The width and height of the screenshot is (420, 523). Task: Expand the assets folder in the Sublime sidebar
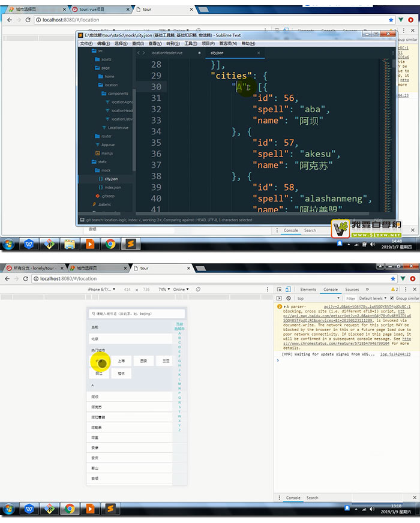point(103,59)
